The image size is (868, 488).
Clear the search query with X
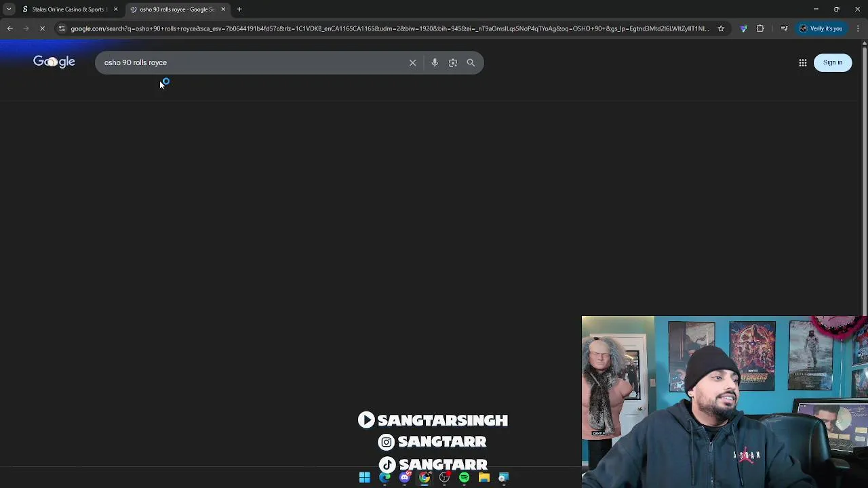(x=412, y=62)
